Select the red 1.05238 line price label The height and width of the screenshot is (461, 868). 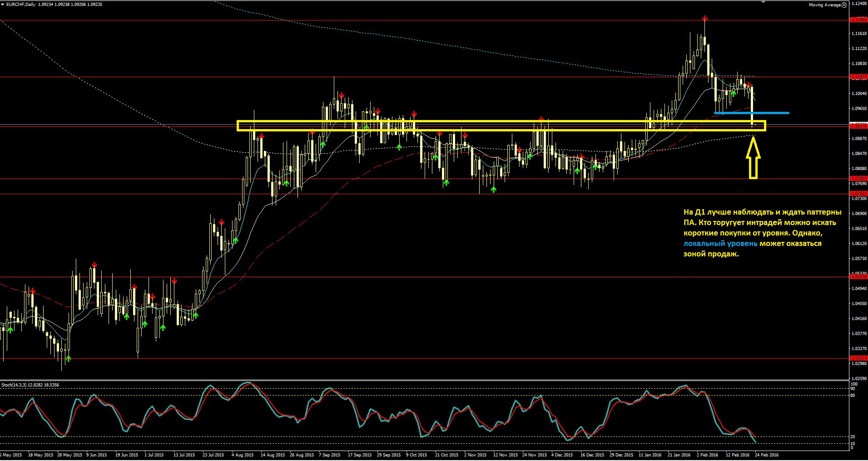858,276
